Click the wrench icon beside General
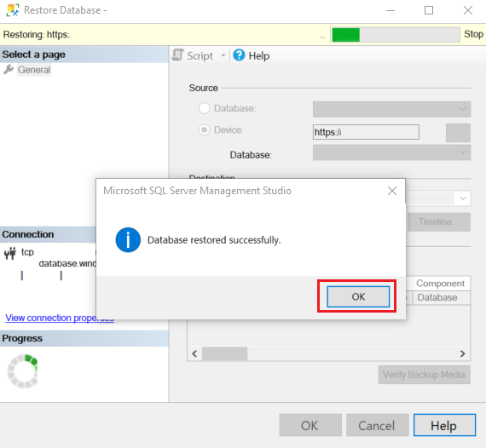486x448 pixels. 9,69
